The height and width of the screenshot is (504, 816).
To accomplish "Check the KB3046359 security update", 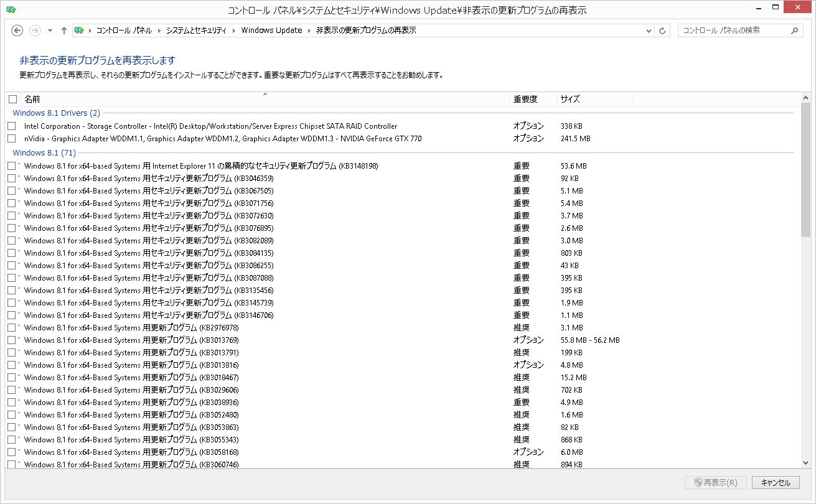I will point(12,179).
